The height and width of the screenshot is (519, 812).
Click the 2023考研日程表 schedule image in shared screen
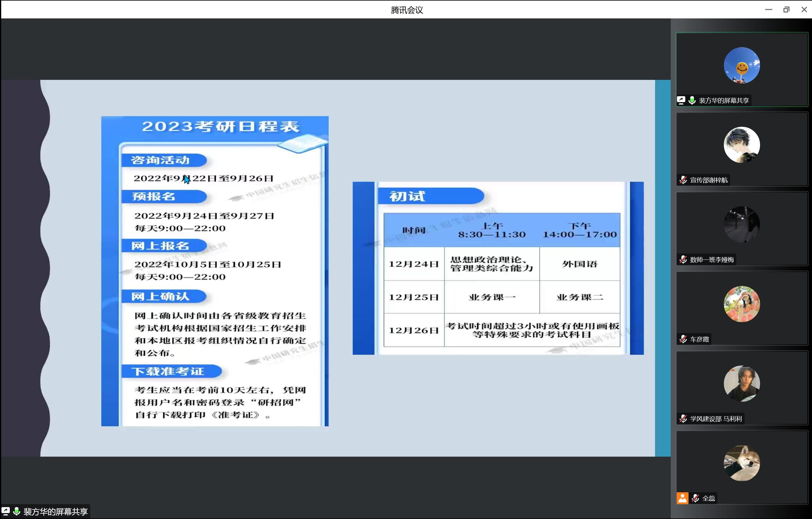pos(215,271)
